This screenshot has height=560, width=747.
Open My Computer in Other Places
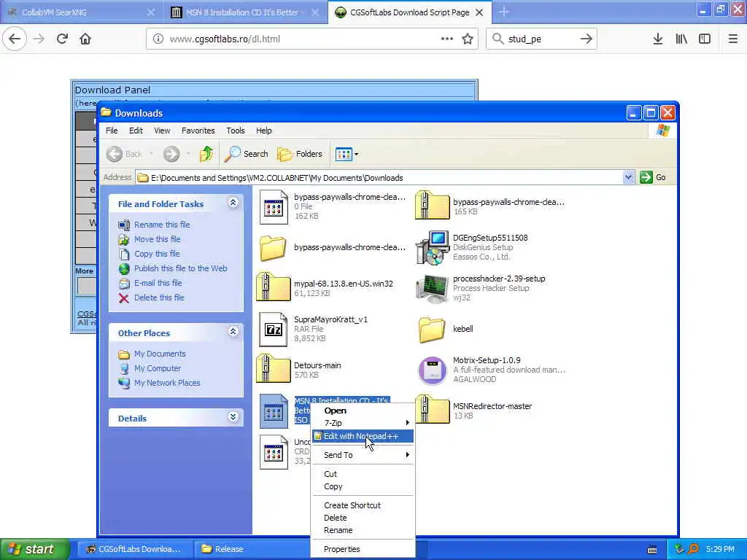158,368
